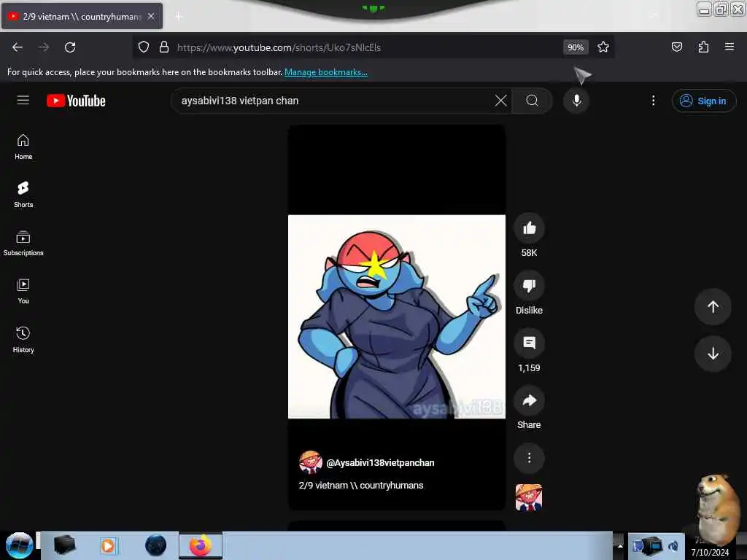Image resolution: width=747 pixels, height=560 pixels.
Task: Open a new tab with plus
Action: coord(179,16)
